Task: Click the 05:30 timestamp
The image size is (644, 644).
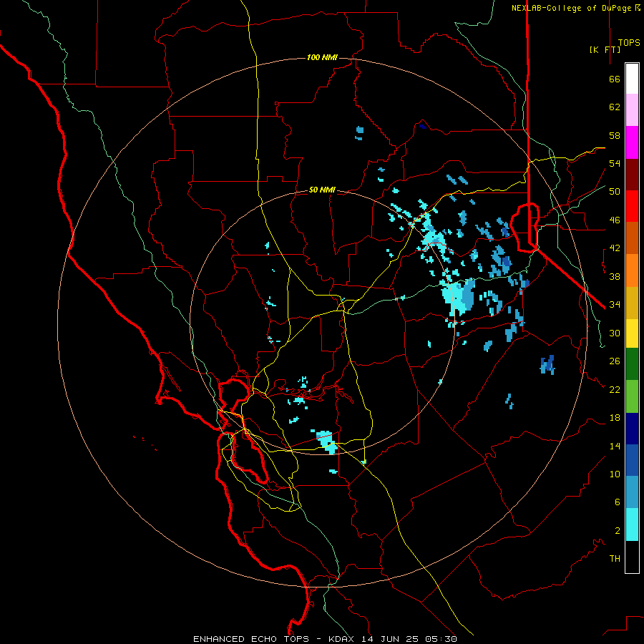Action: click(x=441, y=639)
